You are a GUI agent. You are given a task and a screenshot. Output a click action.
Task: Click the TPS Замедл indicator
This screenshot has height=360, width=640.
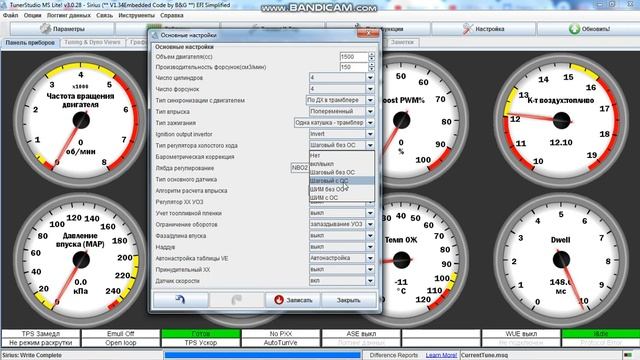tap(40, 334)
